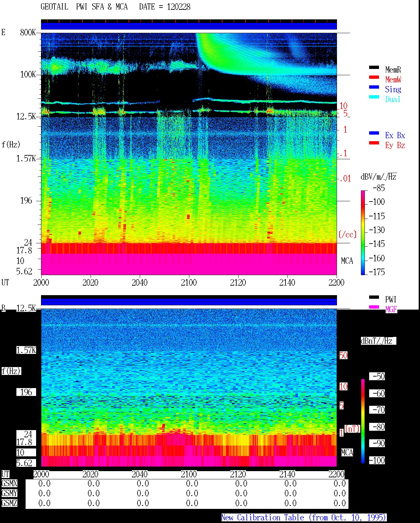
Task: Click the 'MCA' label beside the E panel
Action: pyautogui.click(x=347, y=261)
